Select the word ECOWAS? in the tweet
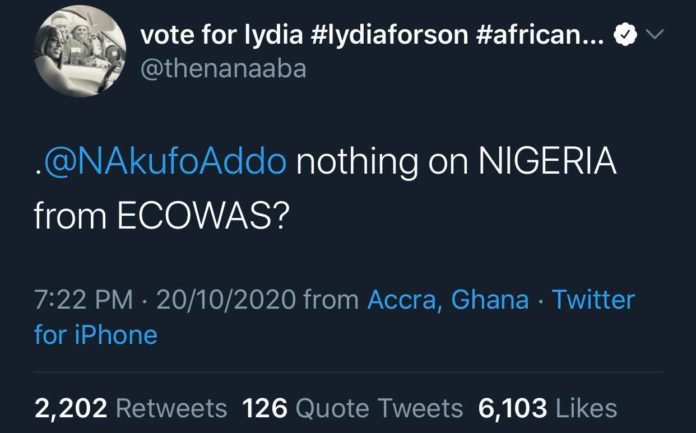Viewport: 696px width, 433px height. [x=203, y=217]
